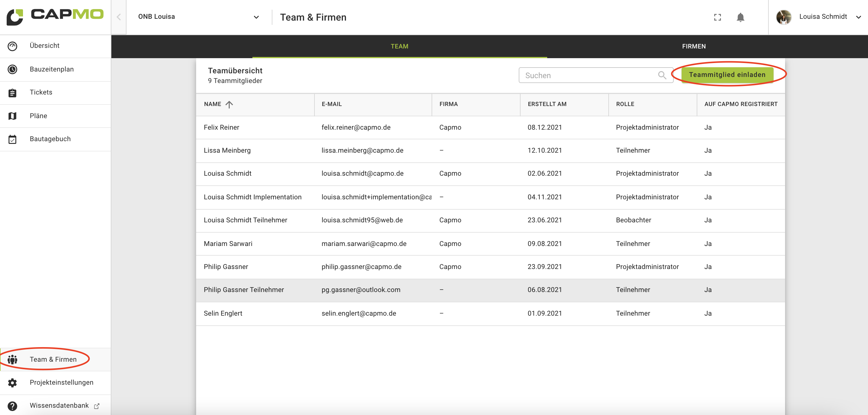Switch to the FIRMEN tab
This screenshot has width=868, height=415.
693,46
